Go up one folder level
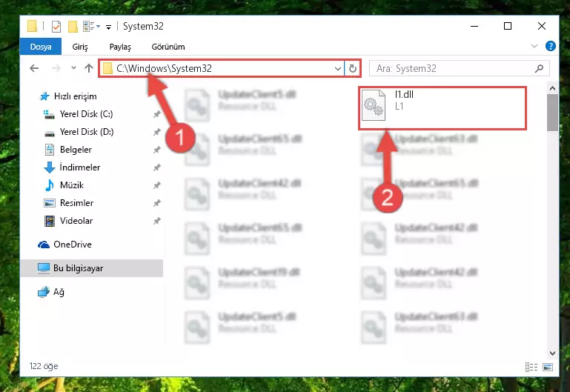 89,68
